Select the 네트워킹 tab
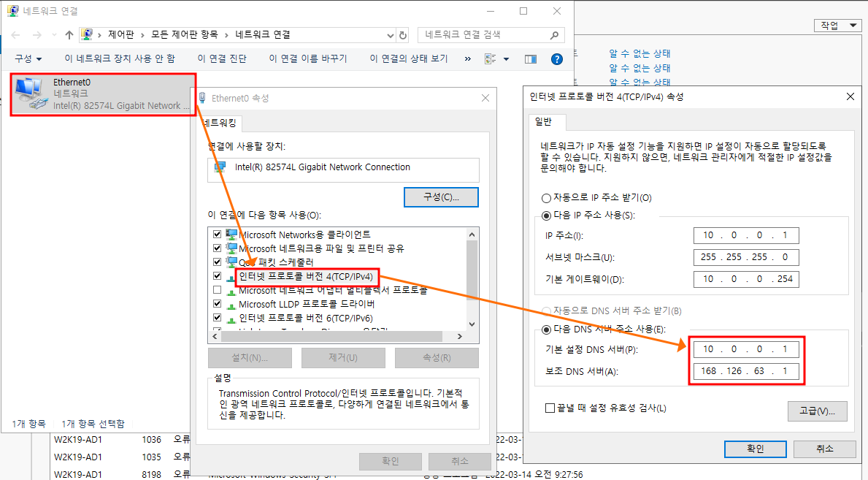The image size is (868, 480). click(219, 123)
